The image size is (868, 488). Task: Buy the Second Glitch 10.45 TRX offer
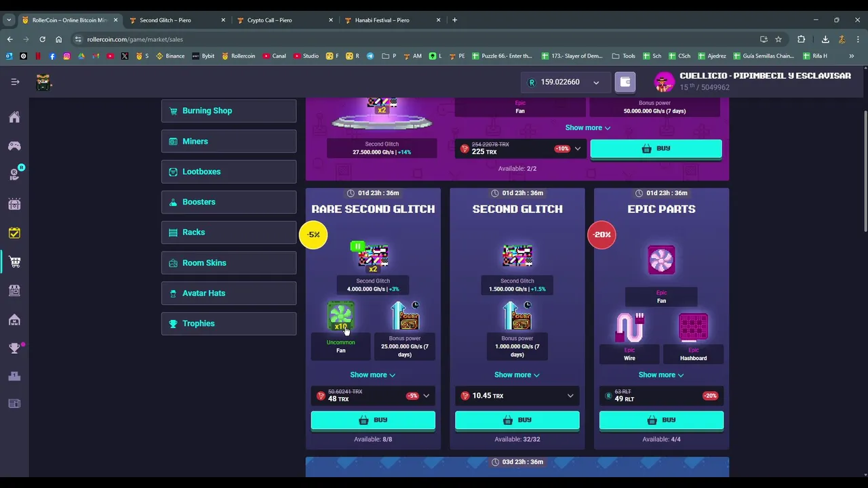(x=517, y=420)
